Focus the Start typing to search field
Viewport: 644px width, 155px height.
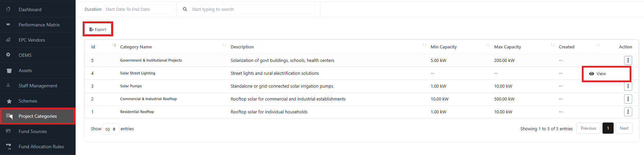tap(252, 9)
